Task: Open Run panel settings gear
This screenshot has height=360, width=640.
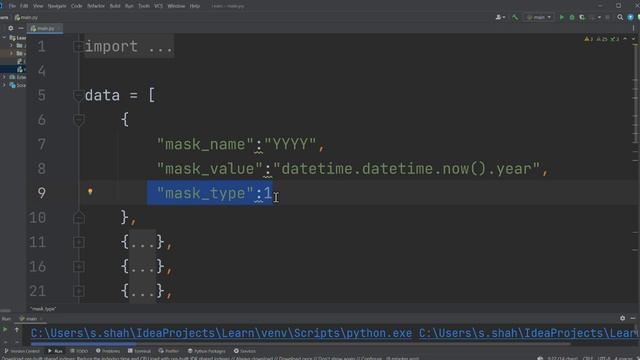Action: click(622, 318)
